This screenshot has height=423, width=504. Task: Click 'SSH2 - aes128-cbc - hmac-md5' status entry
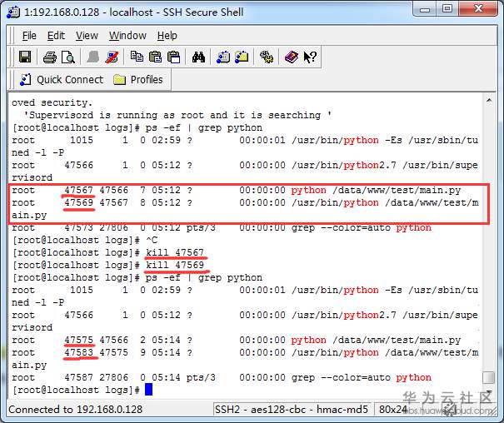coord(292,410)
